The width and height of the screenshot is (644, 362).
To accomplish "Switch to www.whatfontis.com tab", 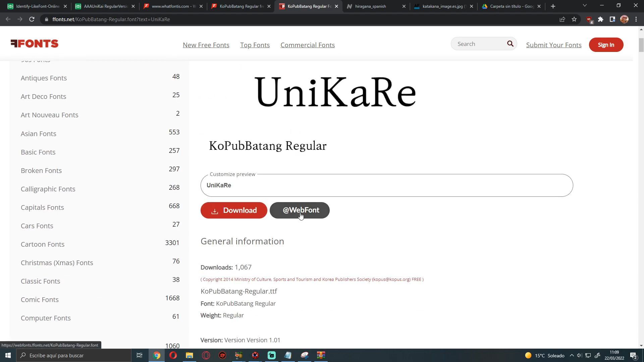I will pos(172,6).
